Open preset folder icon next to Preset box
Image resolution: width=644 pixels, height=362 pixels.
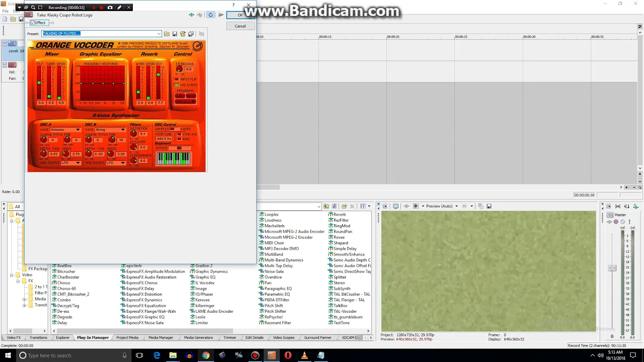click(167, 34)
